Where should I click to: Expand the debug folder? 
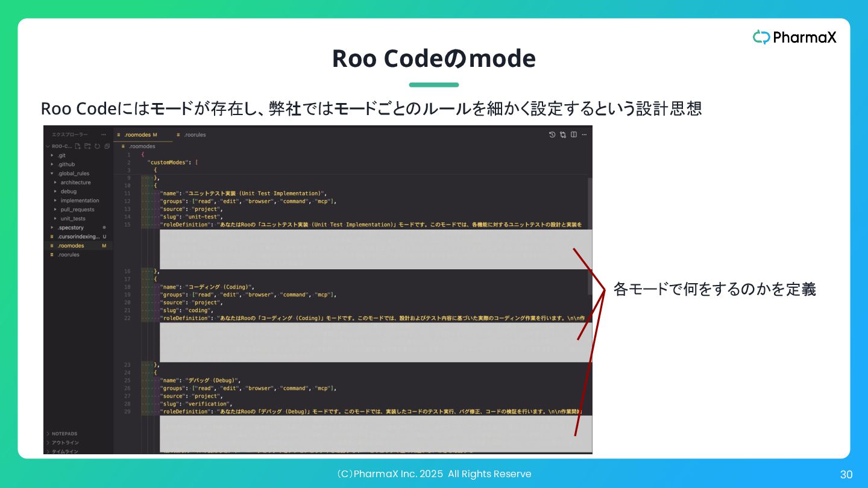pyautogui.click(x=55, y=192)
